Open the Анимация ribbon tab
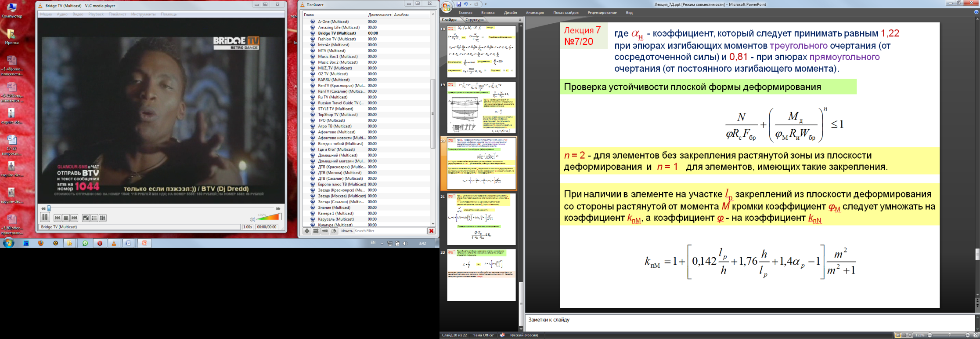The height and width of the screenshot is (339, 980). pos(535,13)
